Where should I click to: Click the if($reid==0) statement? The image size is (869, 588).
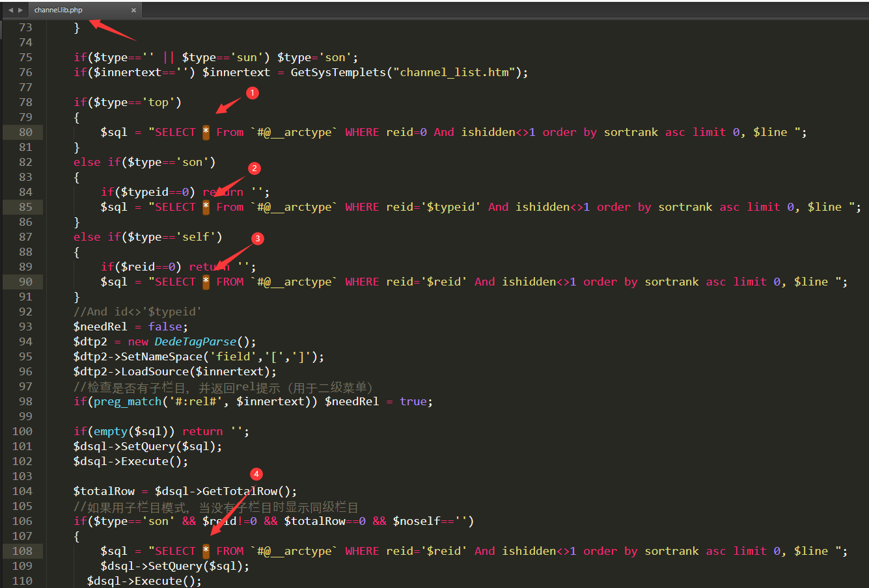tap(141, 267)
